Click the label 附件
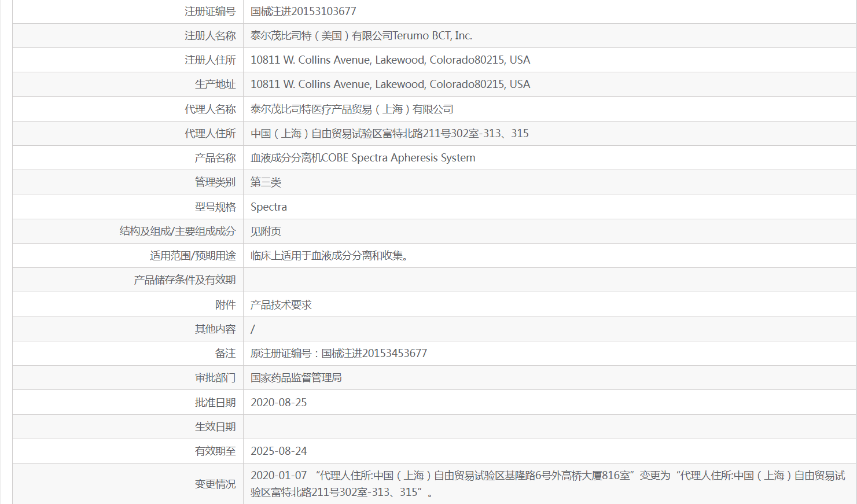Screen dimensions: 857x504 tap(226, 304)
